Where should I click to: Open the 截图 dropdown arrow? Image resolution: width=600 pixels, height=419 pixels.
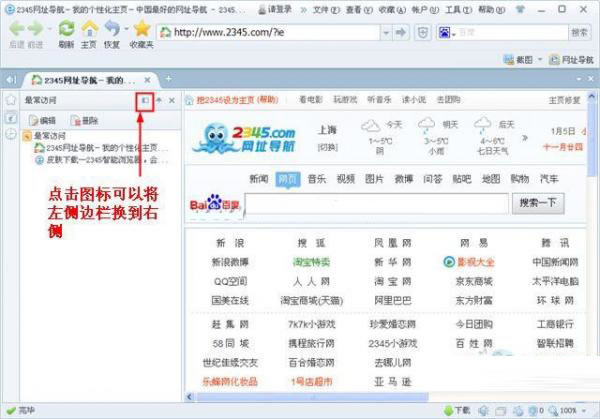540,60
